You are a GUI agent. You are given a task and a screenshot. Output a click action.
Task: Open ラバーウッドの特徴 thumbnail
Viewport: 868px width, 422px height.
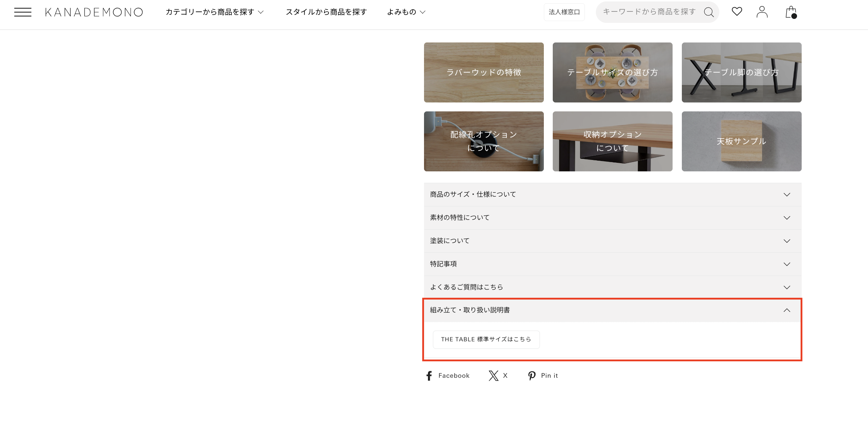click(x=484, y=72)
